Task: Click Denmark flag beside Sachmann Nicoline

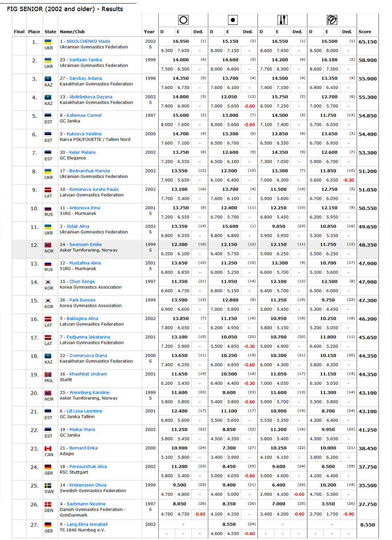Action: click(48, 504)
